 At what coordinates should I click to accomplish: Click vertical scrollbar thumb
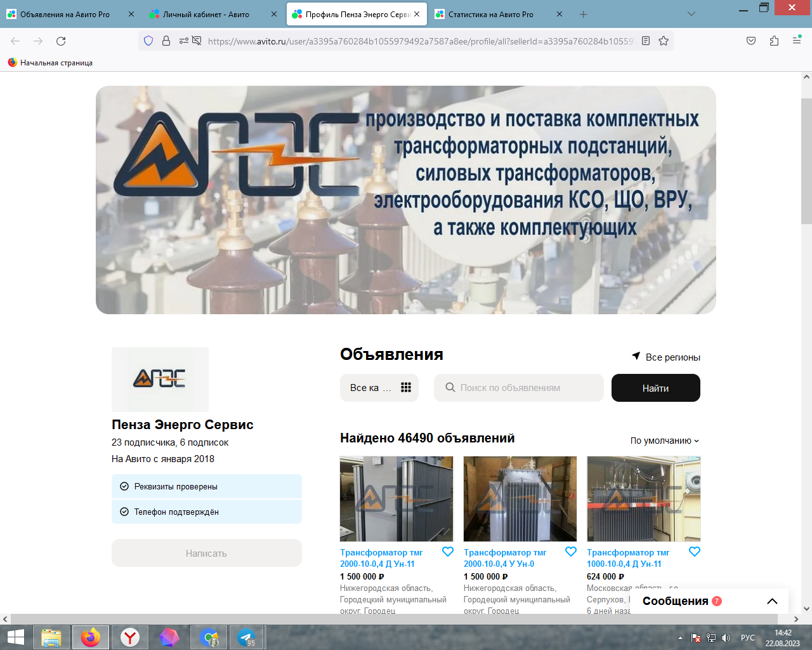click(806, 161)
